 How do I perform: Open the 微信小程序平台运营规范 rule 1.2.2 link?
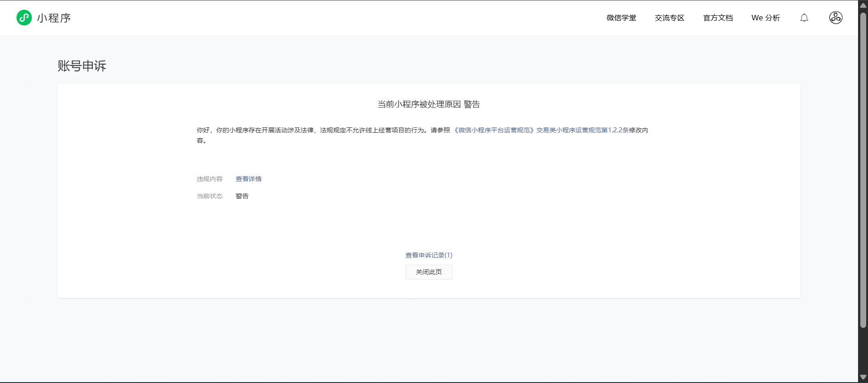[x=541, y=130]
